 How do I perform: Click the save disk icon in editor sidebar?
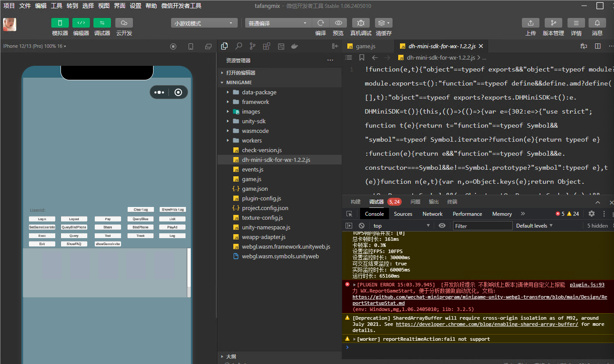click(x=281, y=46)
